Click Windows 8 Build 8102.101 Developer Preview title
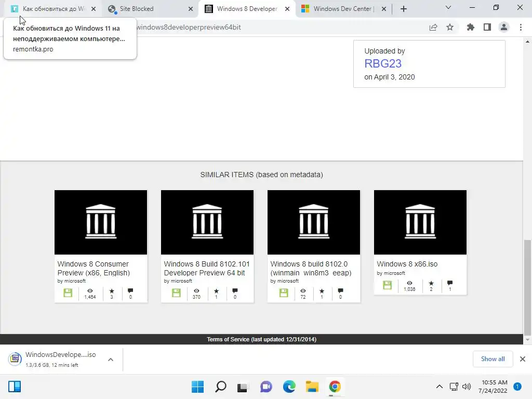532x399 pixels. pyautogui.click(x=207, y=269)
